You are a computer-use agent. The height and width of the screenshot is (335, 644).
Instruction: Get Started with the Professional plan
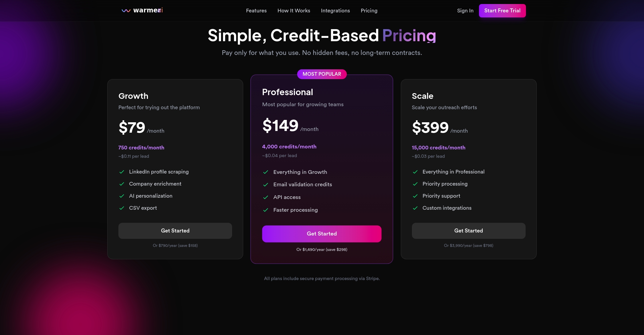click(322, 234)
